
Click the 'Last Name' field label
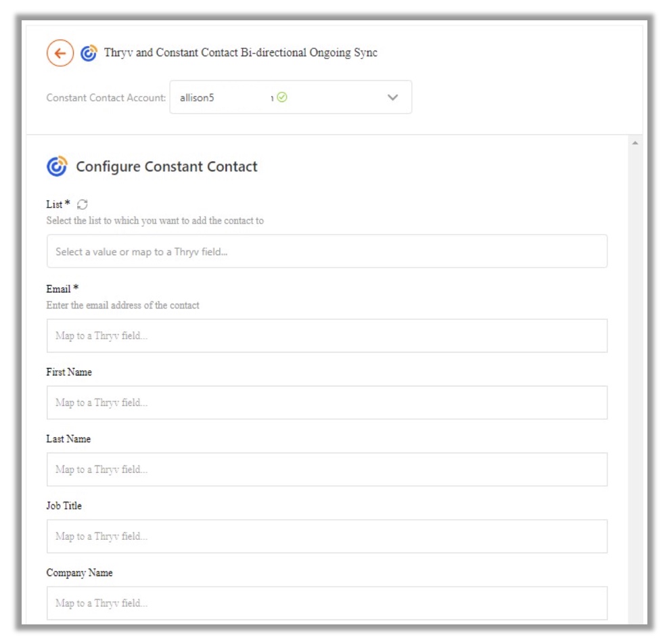pyautogui.click(x=68, y=439)
